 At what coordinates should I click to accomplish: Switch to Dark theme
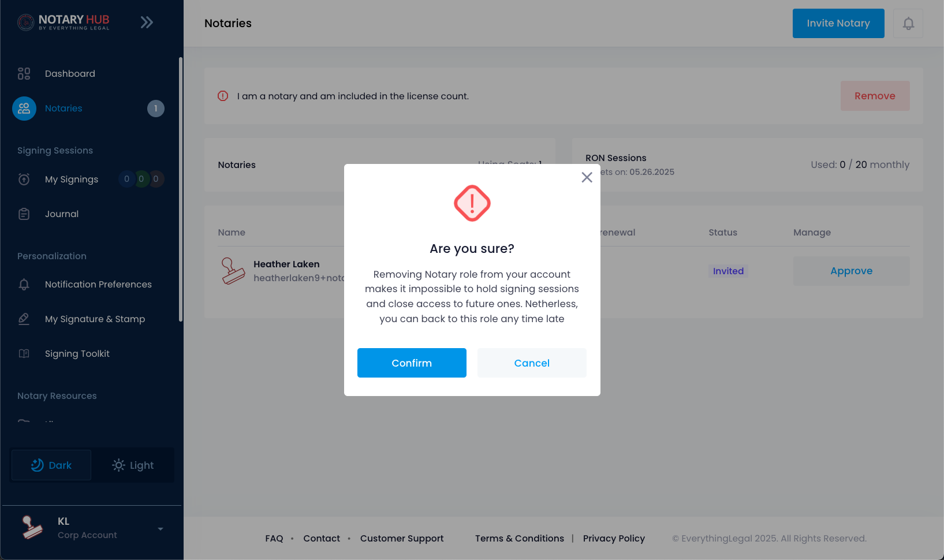[x=51, y=465]
